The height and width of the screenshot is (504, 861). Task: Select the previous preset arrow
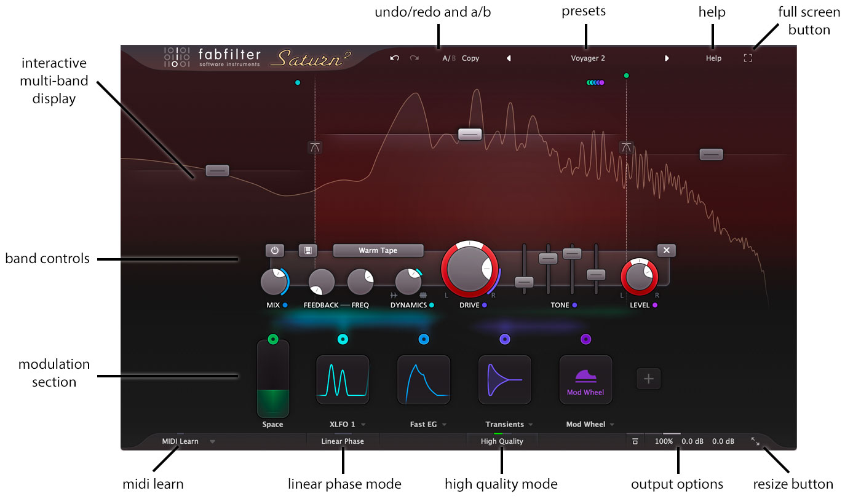[509, 58]
